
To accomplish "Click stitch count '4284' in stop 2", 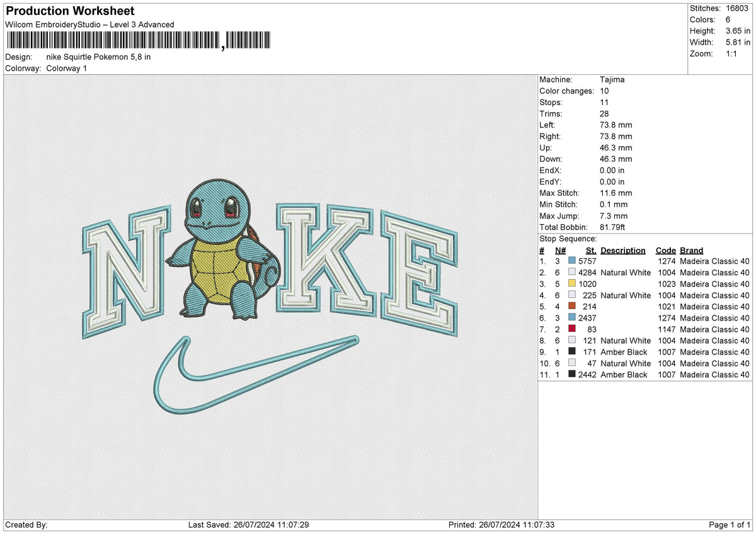I will [x=587, y=273].
